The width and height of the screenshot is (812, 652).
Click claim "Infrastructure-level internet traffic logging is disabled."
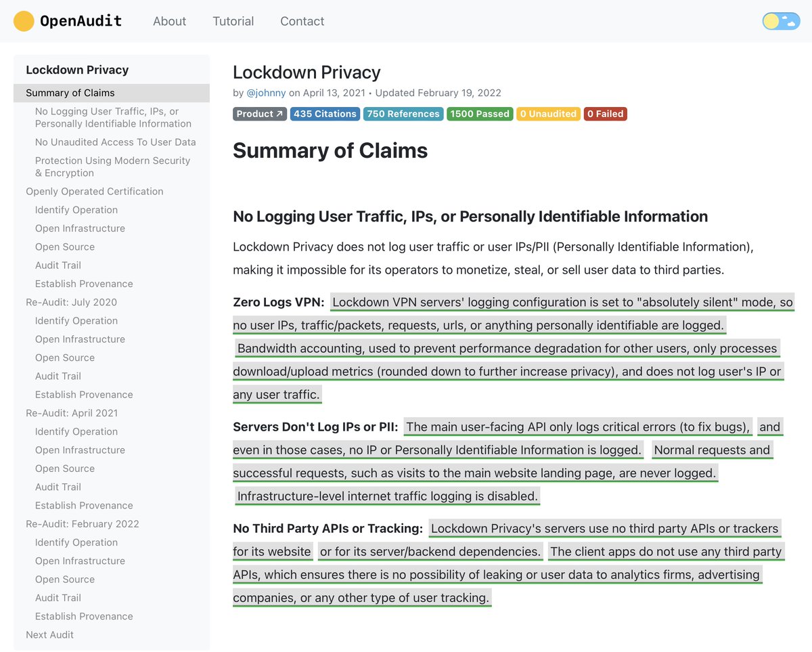tap(387, 496)
